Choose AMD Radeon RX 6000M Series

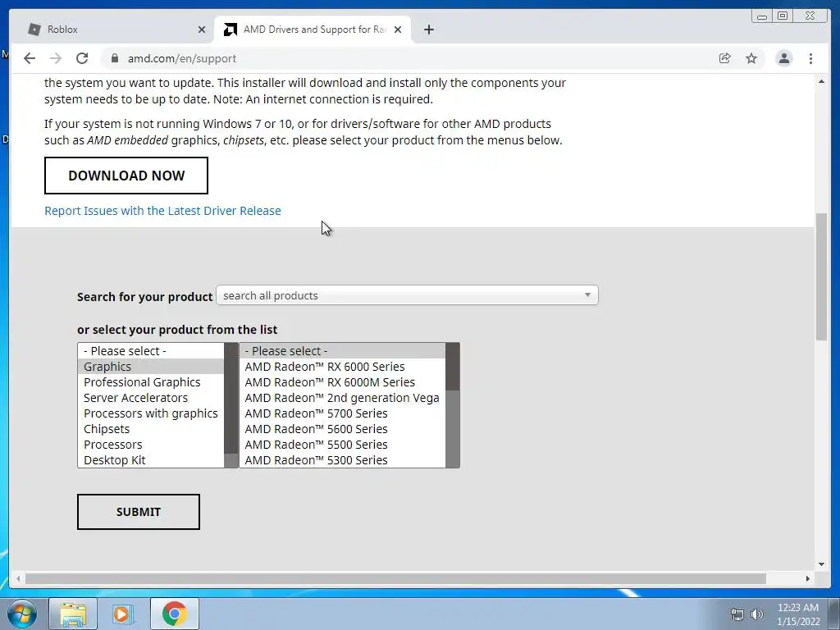[342, 382]
